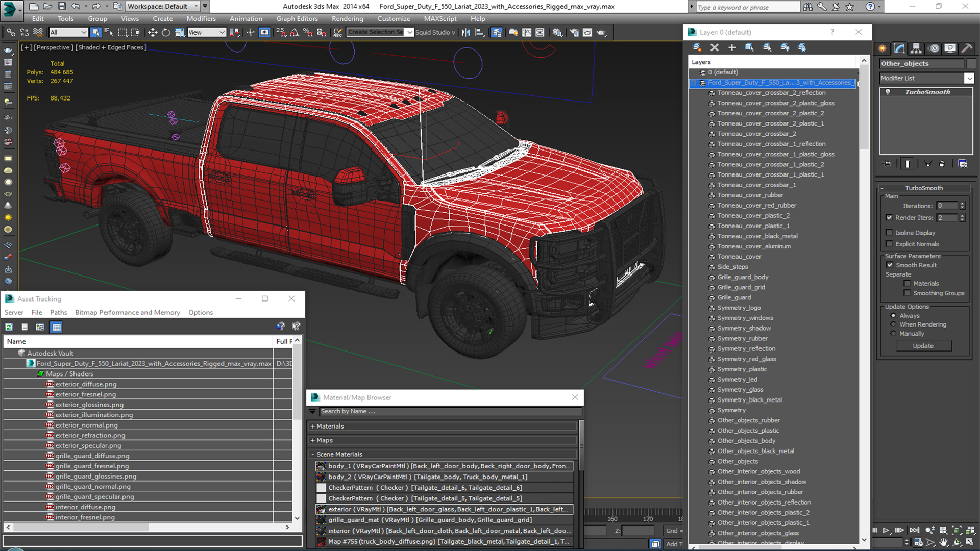980x551 pixels.
Task: Open the MAXScript menu
Action: click(440, 19)
